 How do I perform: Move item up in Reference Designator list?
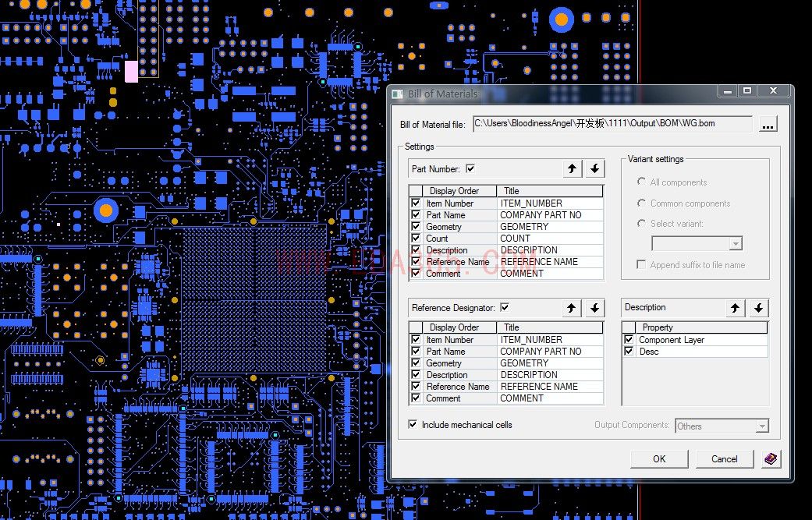[x=572, y=308]
